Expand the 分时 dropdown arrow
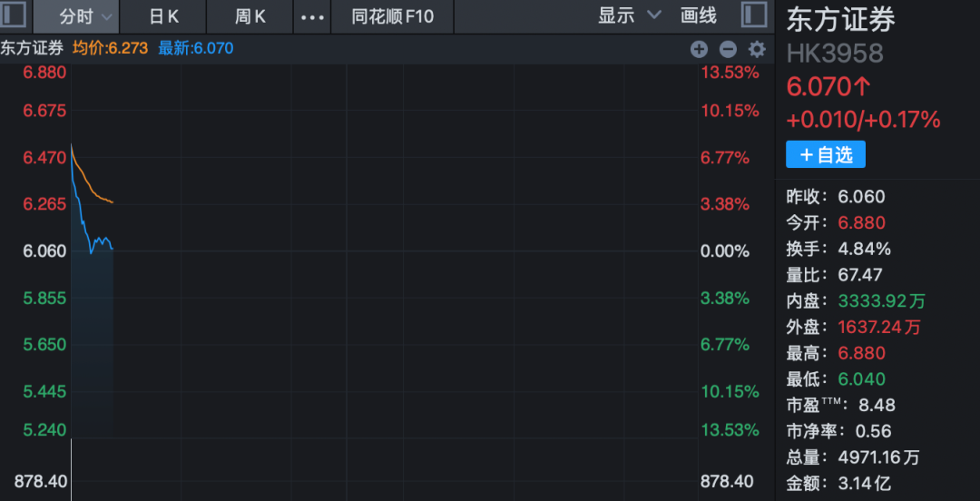Screen dimensions: 980x501 (108, 17)
